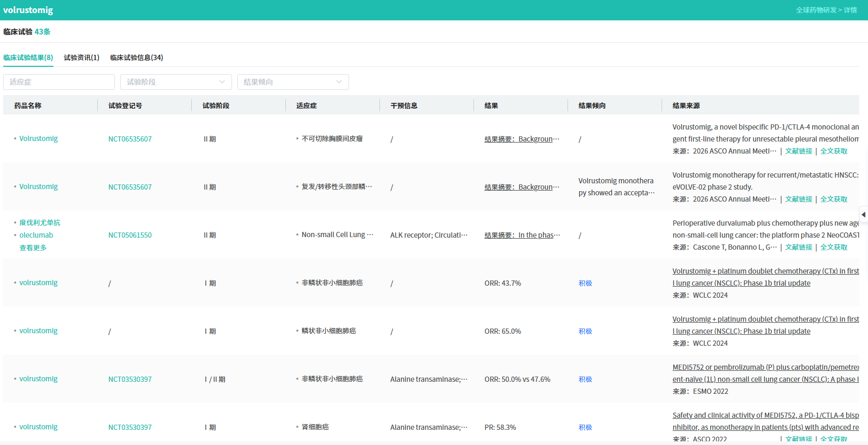Open 文献链接 for the pleural mesothelioma source

click(798, 151)
